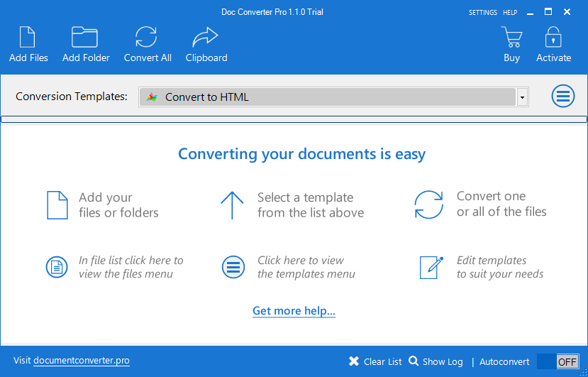The height and width of the screenshot is (377, 588).
Task: Maximize the Doc Converter Pro window
Action: [x=548, y=11]
